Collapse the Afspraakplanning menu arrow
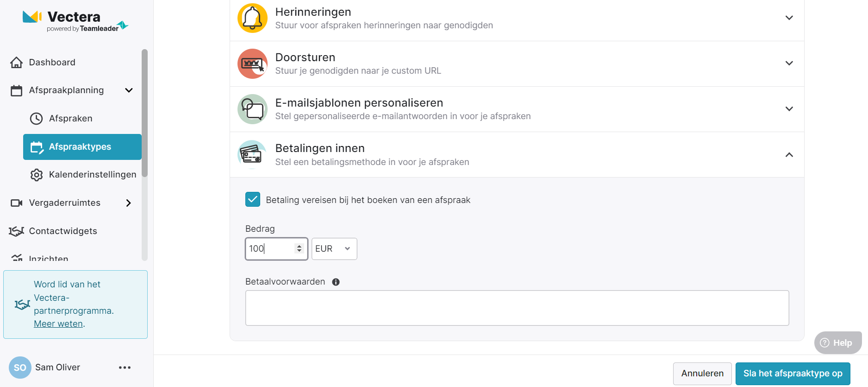This screenshot has height=387, width=868. (x=129, y=90)
